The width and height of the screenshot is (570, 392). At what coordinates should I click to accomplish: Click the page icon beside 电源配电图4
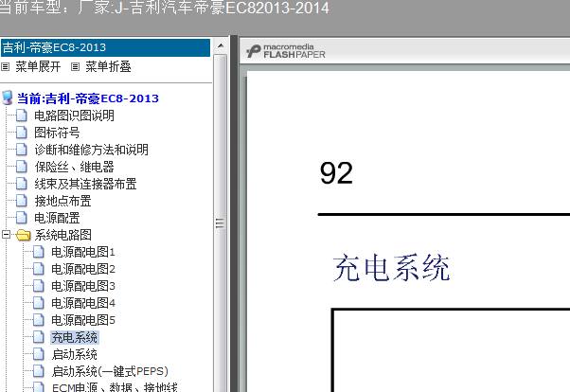(39, 303)
